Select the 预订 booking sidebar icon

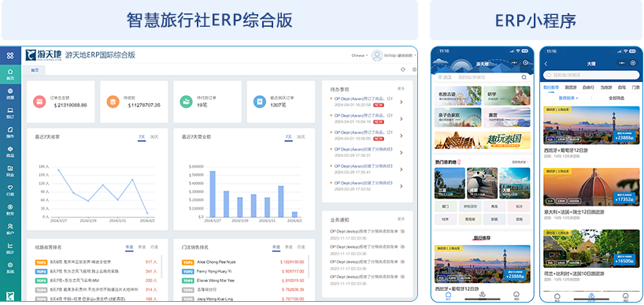pos(11,113)
